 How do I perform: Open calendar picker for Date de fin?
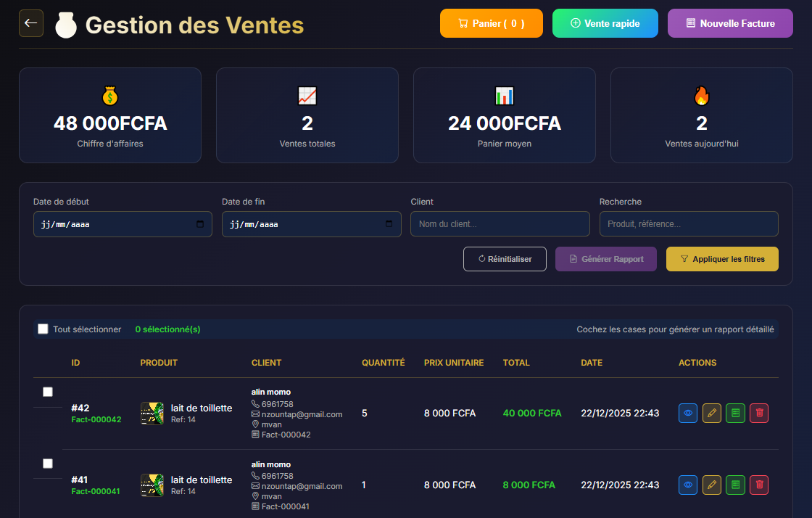[x=389, y=224]
